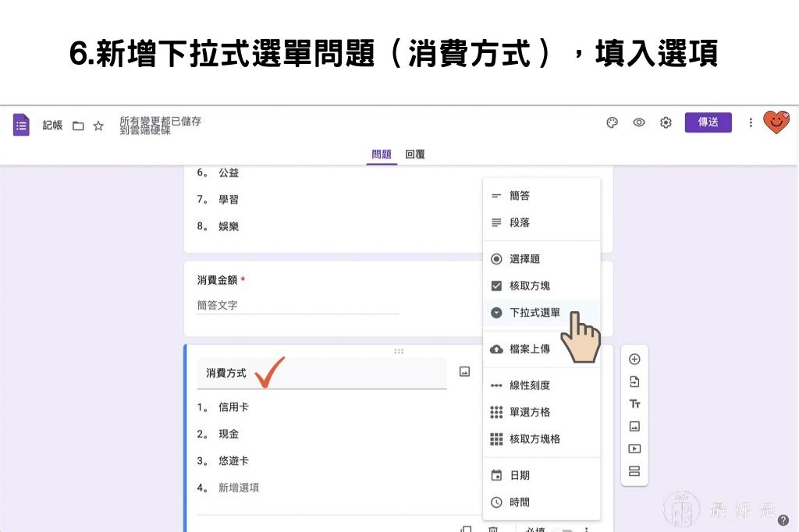Star the 記帳 form

tap(98, 125)
